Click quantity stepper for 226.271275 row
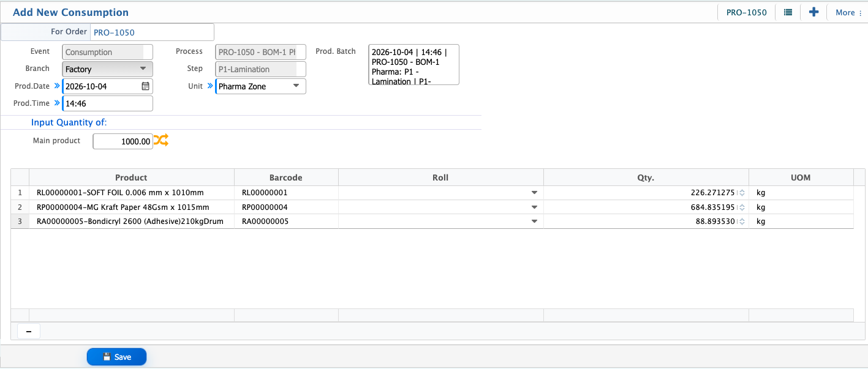 tap(742, 193)
